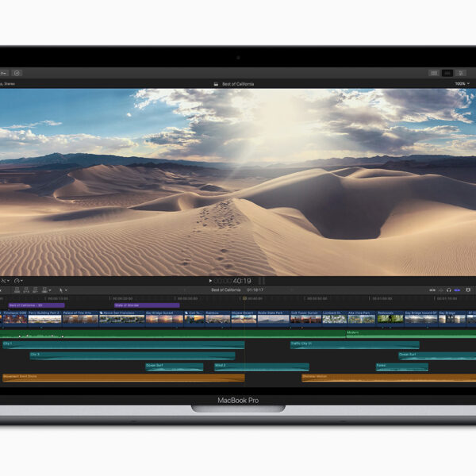Select the Coit Tower Sunset clip
Screen dimensions: 476x476
[306, 319]
